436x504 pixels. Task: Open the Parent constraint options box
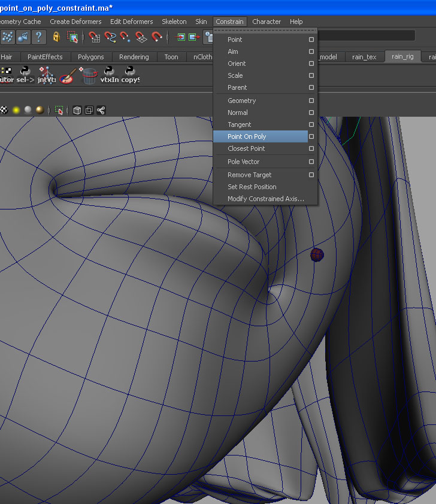311,87
